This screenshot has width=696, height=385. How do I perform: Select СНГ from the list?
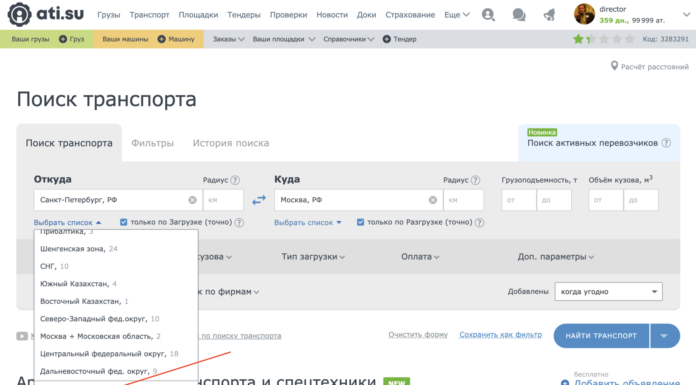pyautogui.click(x=116, y=266)
